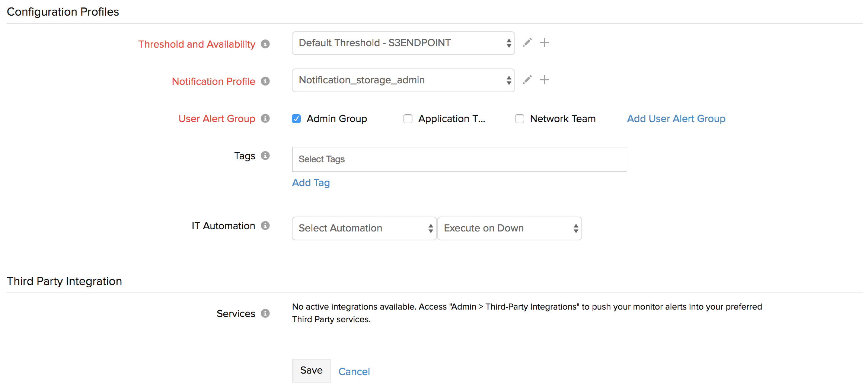Viewport: 868px width, 387px height.
Task: Open the Select Automation dropdown
Action: click(x=364, y=228)
